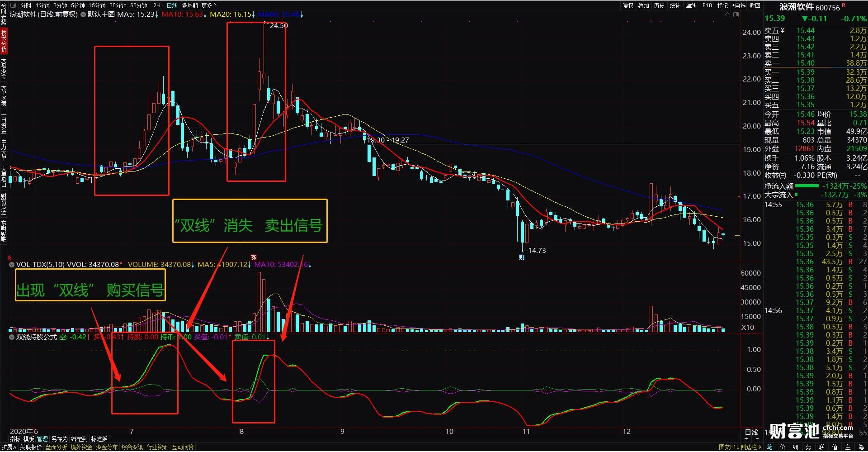Click 叠加 to overlay another stock
The height and width of the screenshot is (452, 868).
[643, 5]
